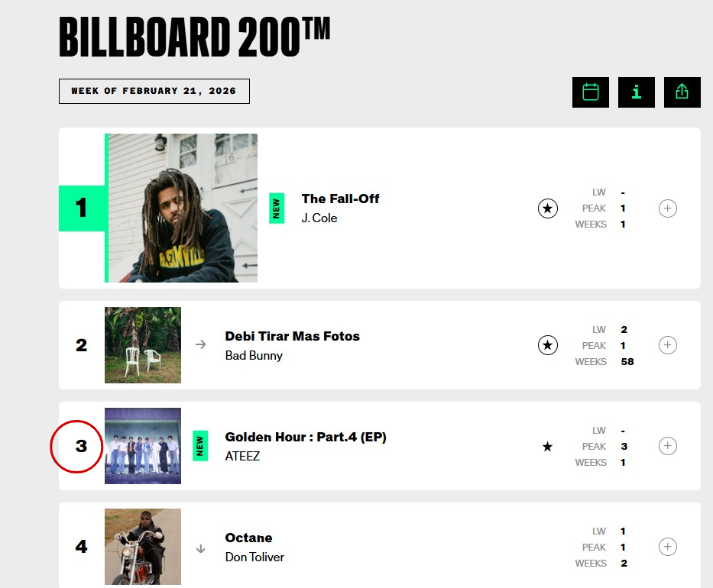The image size is (713, 588).
Task: Click the circled star for Debi Tirar Mas Fotos
Action: point(548,346)
